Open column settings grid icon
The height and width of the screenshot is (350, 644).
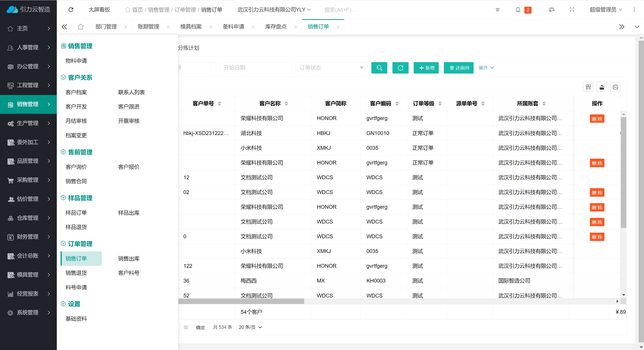(588, 87)
